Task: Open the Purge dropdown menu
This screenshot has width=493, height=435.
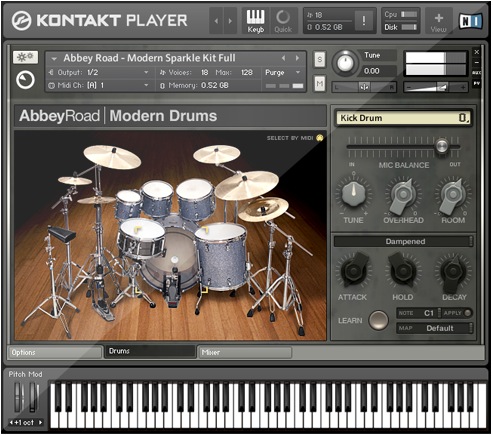Action: click(x=283, y=72)
